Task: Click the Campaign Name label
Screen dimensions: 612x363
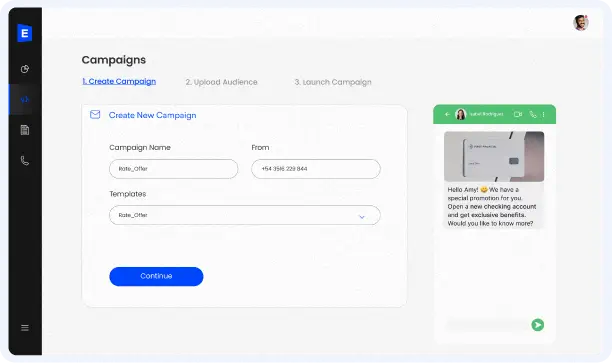Action: pyautogui.click(x=140, y=148)
